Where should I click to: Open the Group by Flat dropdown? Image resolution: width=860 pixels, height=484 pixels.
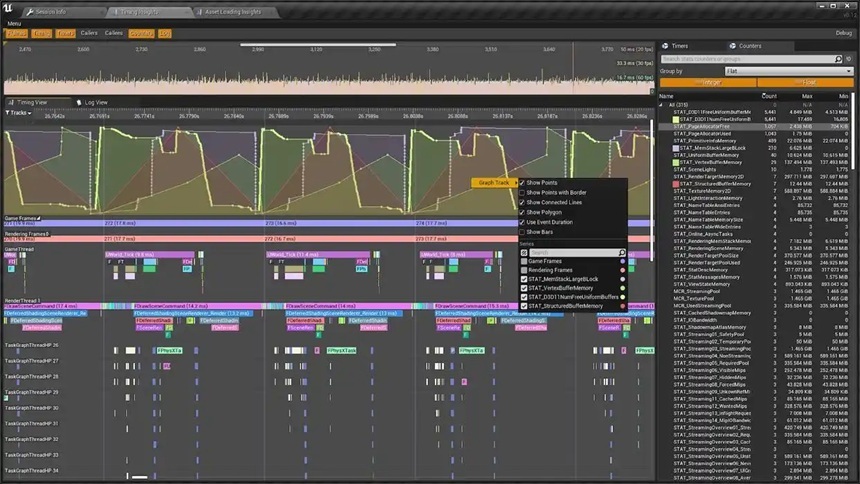(x=789, y=71)
